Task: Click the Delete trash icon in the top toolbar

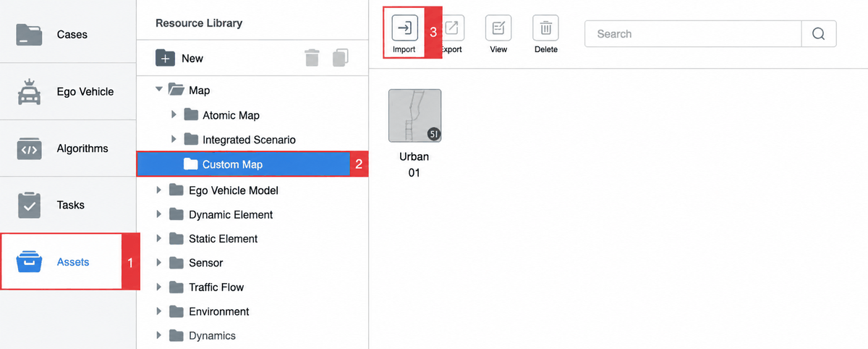Action: pos(546,28)
